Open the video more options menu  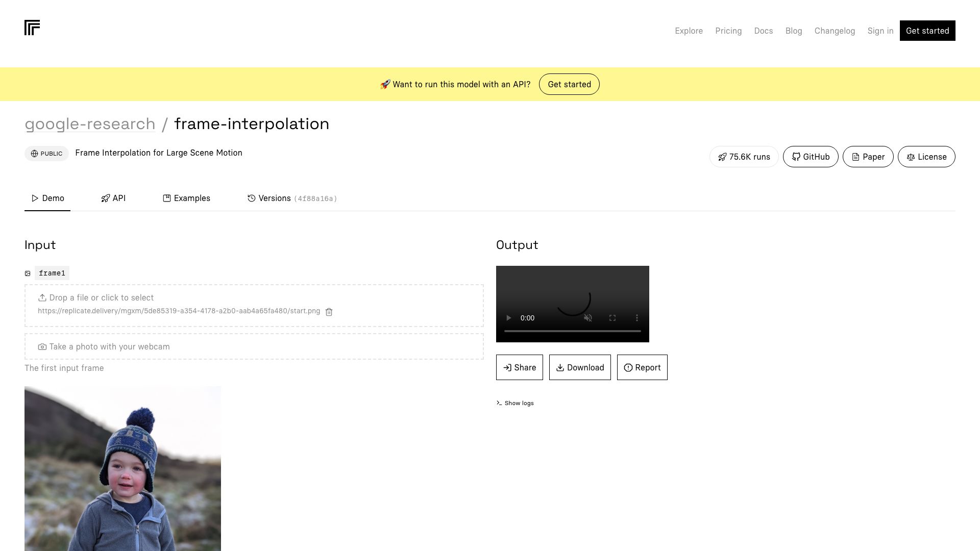click(x=637, y=318)
